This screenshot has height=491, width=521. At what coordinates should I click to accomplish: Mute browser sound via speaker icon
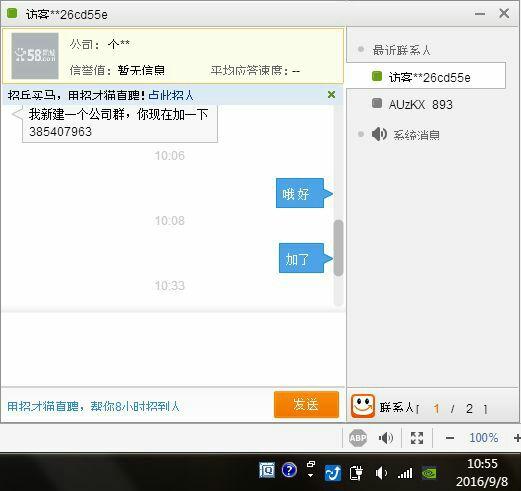click(386, 438)
